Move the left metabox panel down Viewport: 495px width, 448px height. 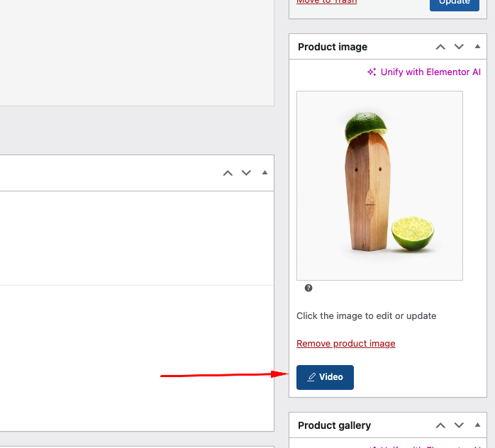[x=246, y=173]
